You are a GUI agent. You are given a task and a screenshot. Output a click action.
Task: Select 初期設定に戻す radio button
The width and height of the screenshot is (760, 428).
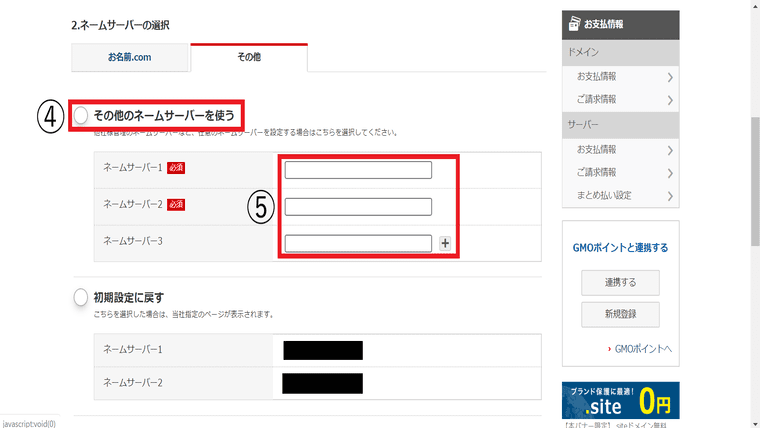coord(81,297)
